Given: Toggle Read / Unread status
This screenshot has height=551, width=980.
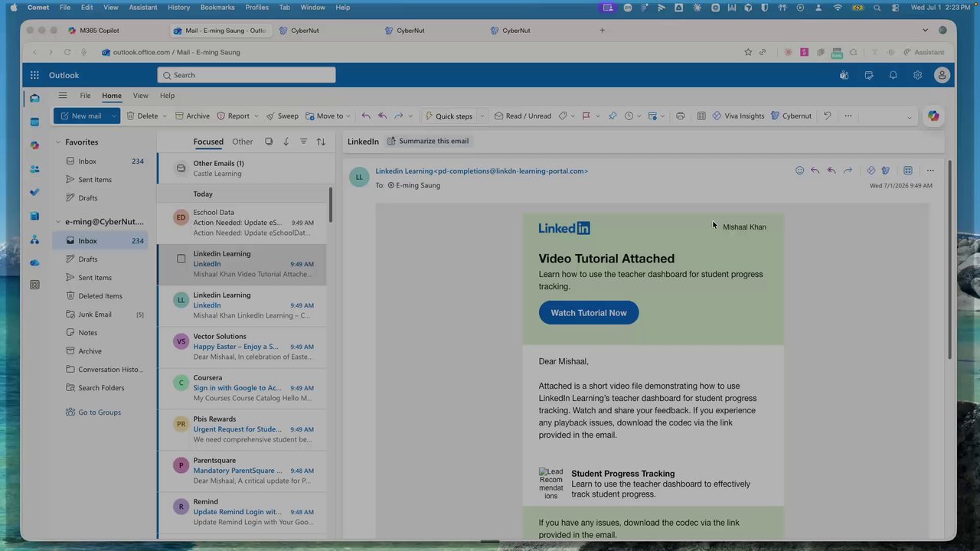Looking at the screenshot, I should (523, 116).
